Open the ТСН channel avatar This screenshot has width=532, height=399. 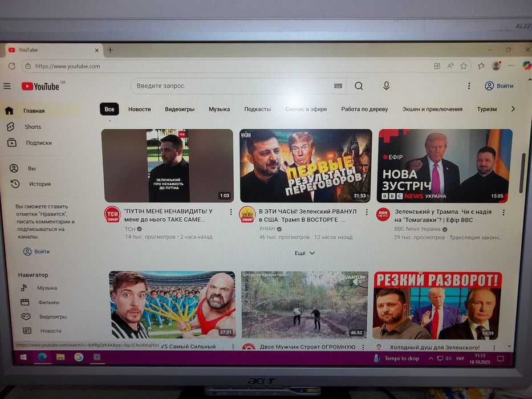(112, 214)
